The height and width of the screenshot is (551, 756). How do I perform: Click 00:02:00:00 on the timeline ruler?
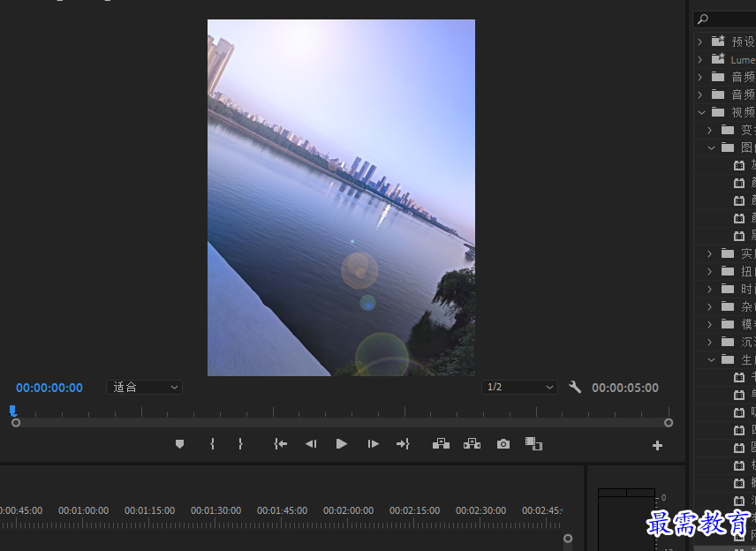[x=349, y=510]
